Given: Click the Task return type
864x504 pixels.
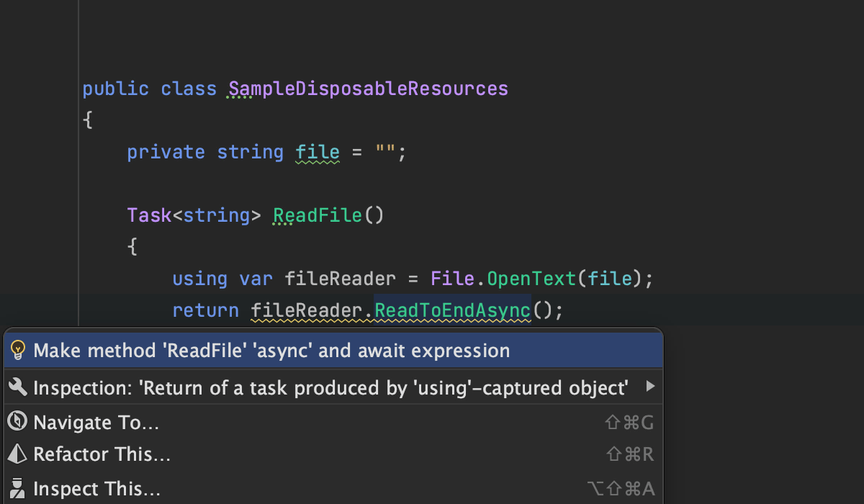Looking at the screenshot, I should point(149,215).
